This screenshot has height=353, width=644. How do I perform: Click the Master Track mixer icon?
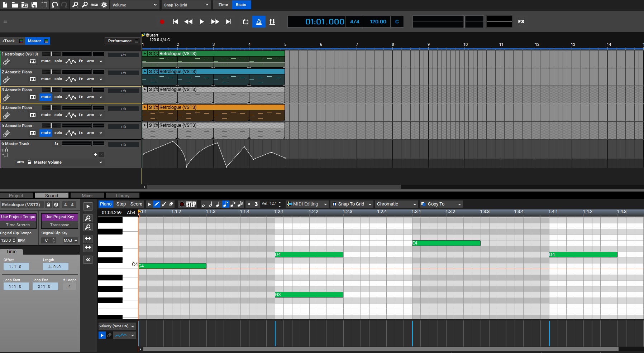[5, 153]
